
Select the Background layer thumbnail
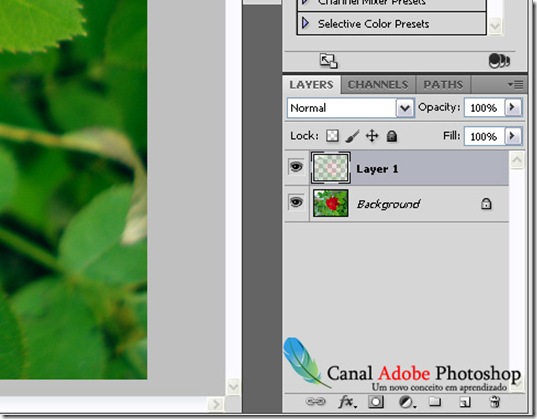tap(331, 204)
